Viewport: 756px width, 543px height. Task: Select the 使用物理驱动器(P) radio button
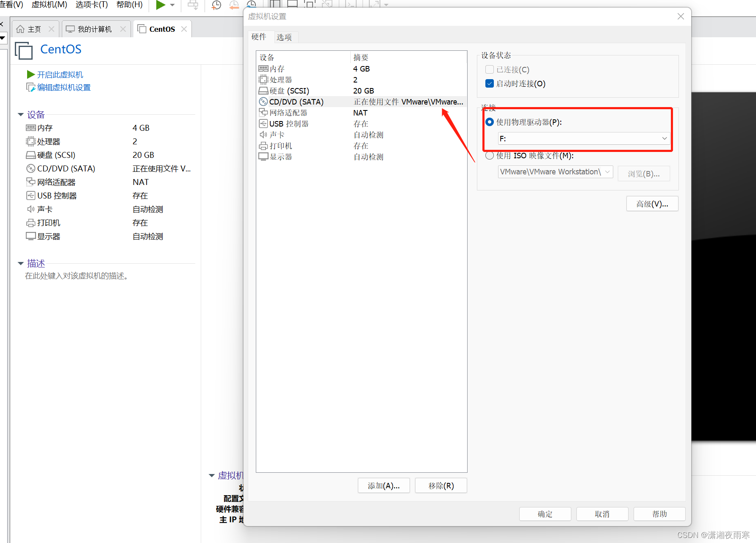(490, 122)
